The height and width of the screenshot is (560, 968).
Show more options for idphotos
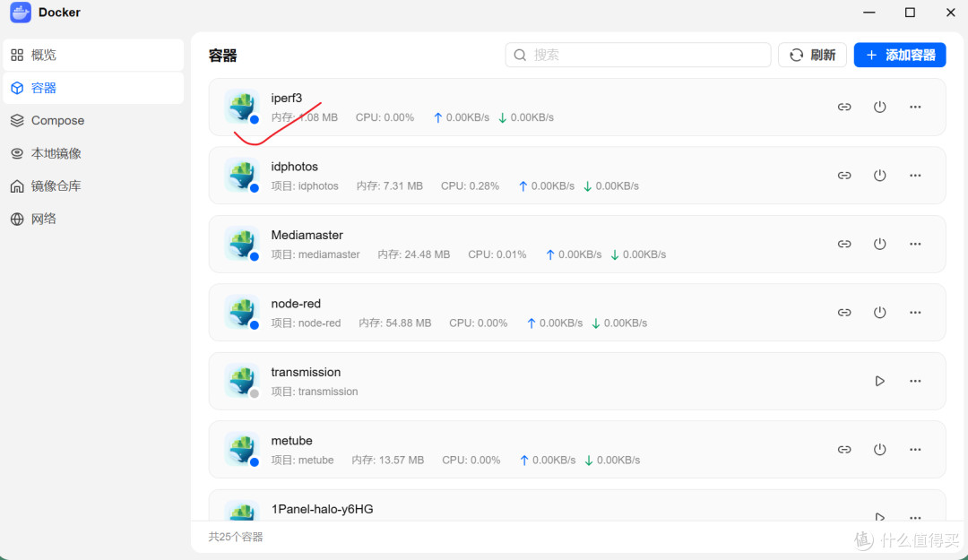click(915, 176)
